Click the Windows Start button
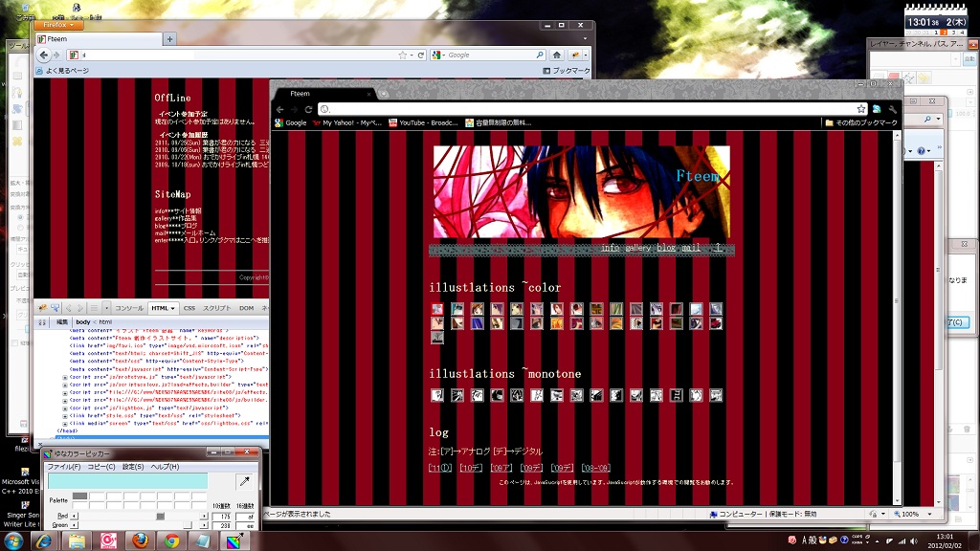 pyautogui.click(x=13, y=540)
